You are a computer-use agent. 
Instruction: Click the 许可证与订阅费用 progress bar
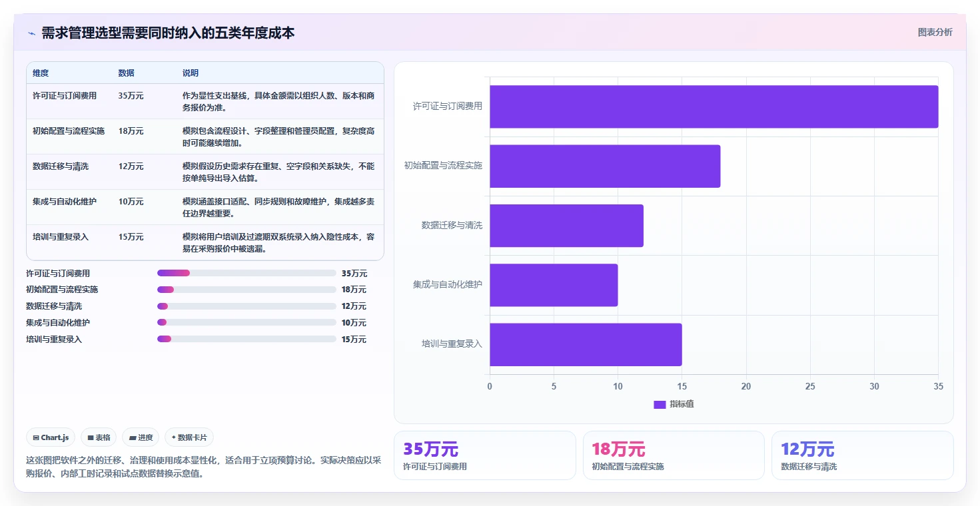(246, 273)
